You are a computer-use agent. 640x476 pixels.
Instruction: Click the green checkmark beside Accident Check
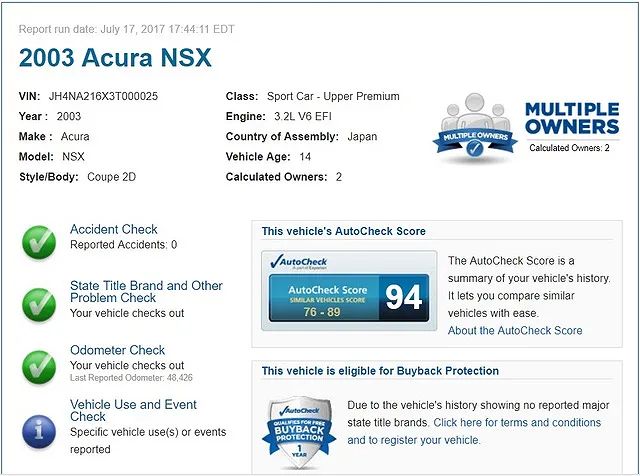[39, 242]
